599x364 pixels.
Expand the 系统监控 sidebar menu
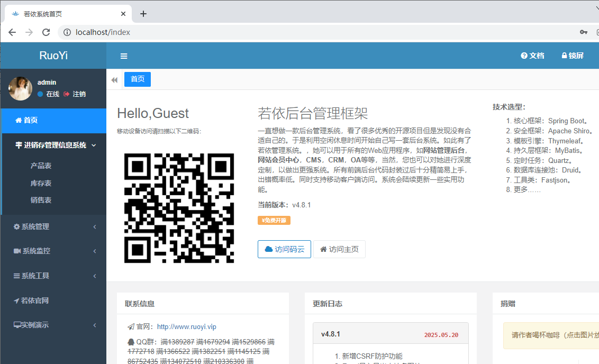(53, 251)
